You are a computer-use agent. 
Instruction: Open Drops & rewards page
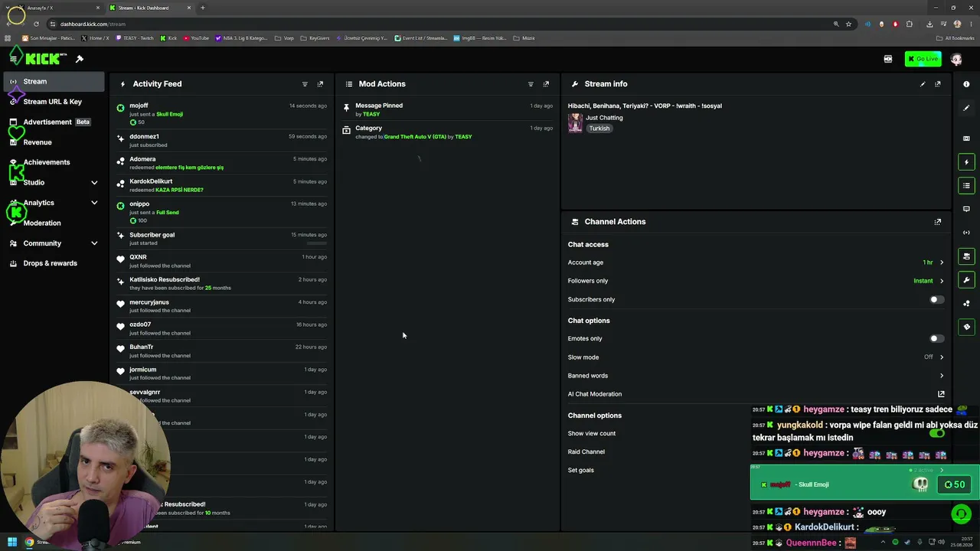(x=54, y=263)
